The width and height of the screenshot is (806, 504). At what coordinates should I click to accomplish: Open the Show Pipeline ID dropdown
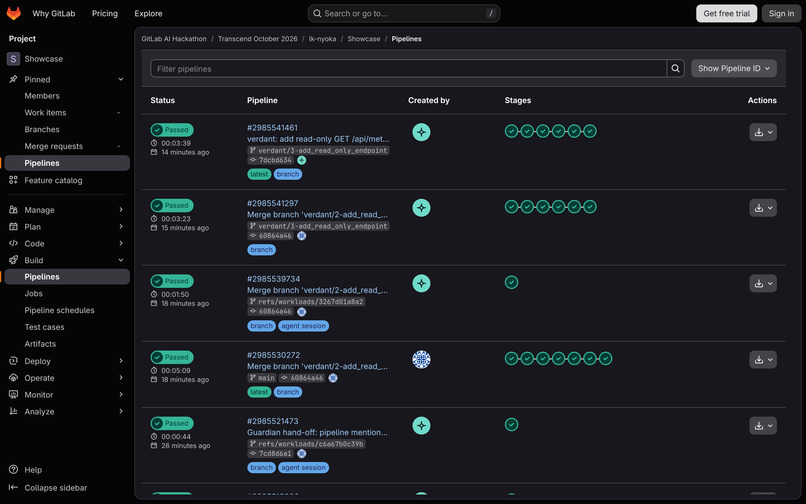(734, 68)
